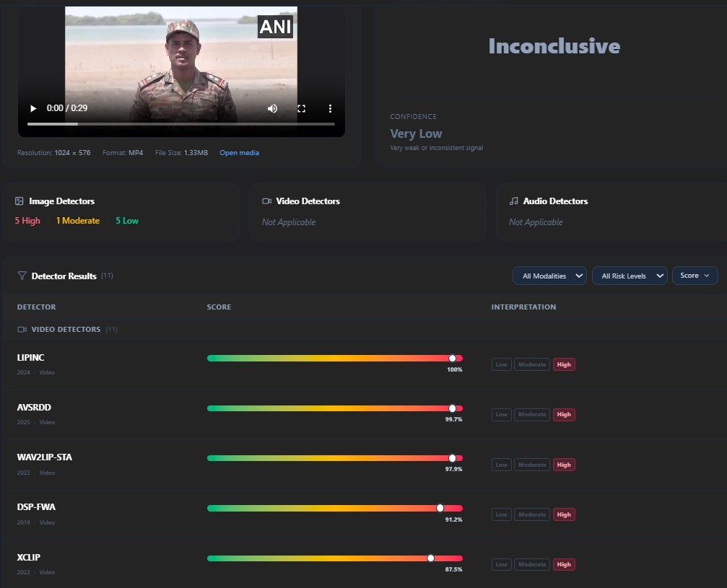The width and height of the screenshot is (727, 588).
Task: Click the video progress bar
Action: tap(180, 124)
